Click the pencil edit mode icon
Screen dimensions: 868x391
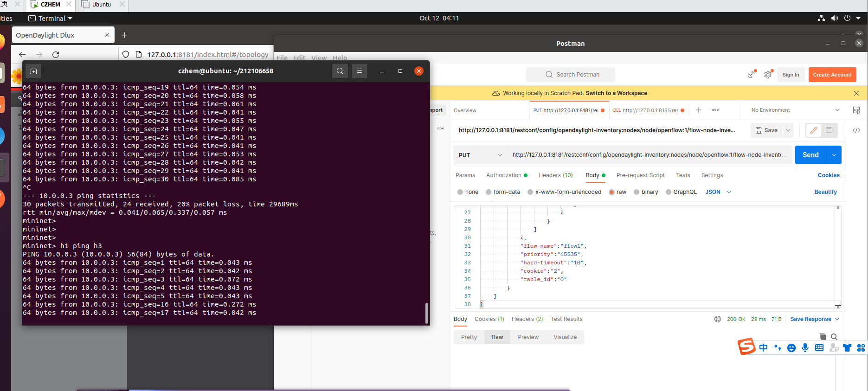(814, 130)
